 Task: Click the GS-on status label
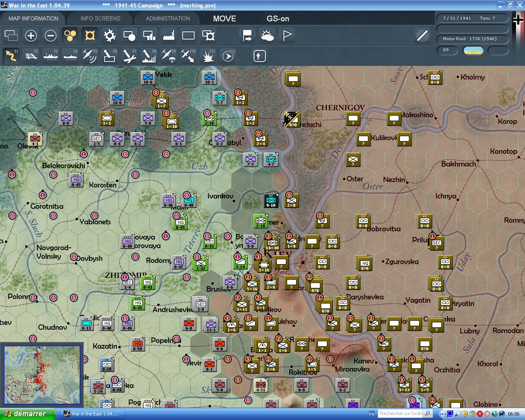[x=278, y=18]
